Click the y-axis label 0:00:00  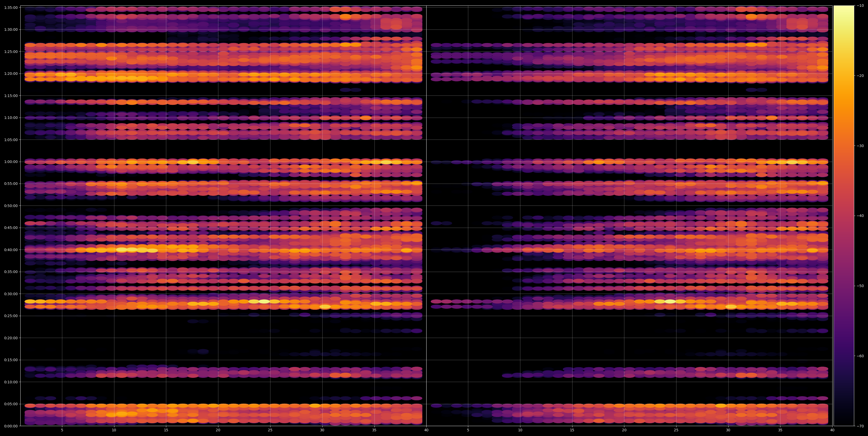(x=11, y=426)
